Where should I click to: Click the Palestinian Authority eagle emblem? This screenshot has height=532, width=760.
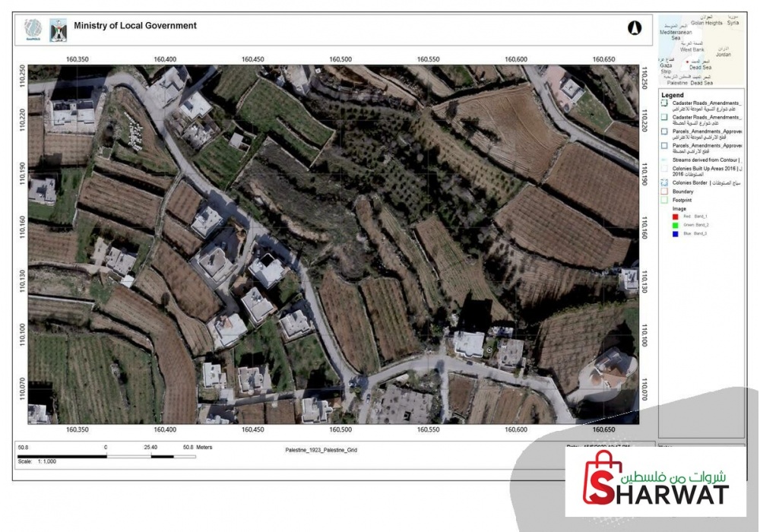coord(59,30)
